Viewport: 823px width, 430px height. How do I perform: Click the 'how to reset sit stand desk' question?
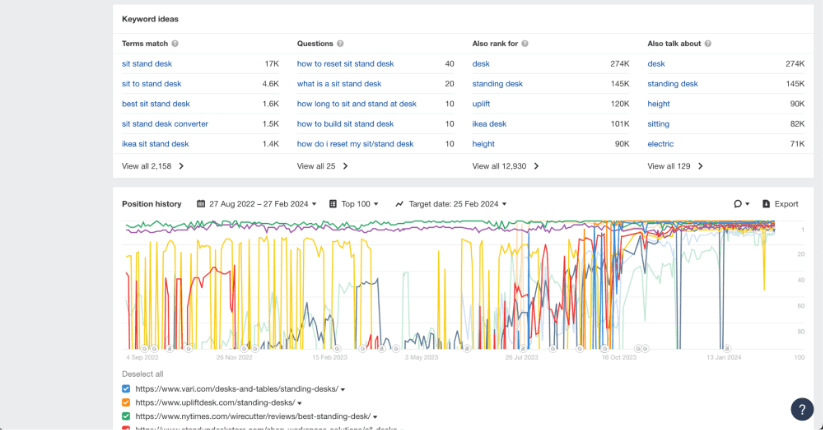coord(345,64)
